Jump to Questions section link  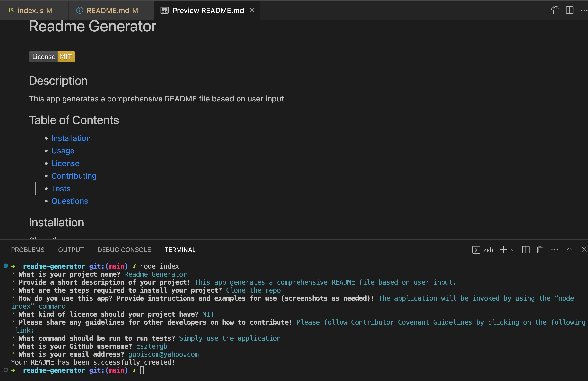(x=69, y=201)
